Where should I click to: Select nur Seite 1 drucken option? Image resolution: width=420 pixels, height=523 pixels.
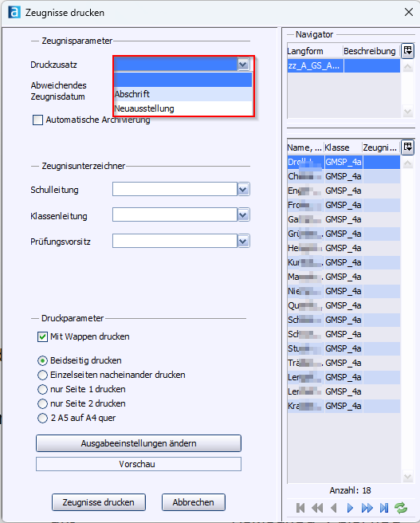[42, 389]
